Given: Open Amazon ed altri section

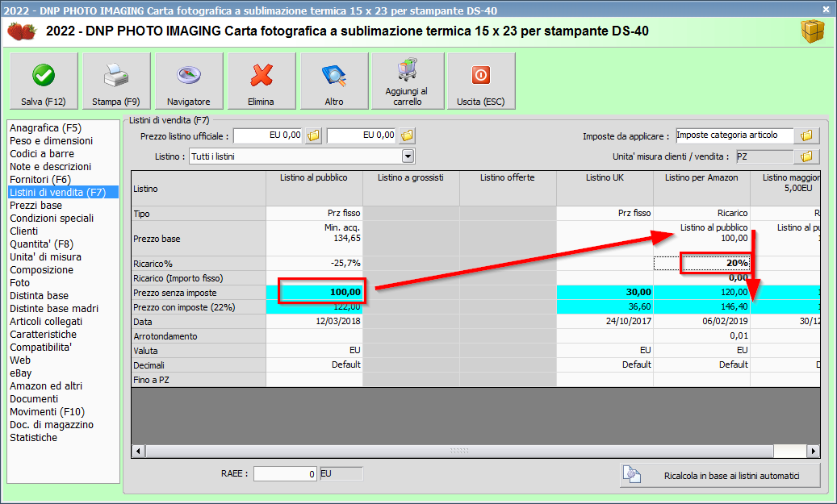Looking at the screenshot, I should [46, 386].
